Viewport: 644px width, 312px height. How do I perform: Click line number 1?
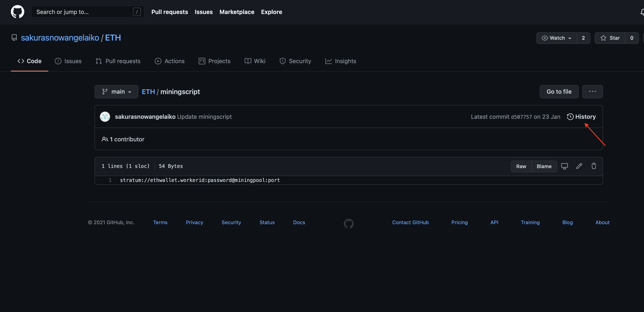tap(110, 180)
